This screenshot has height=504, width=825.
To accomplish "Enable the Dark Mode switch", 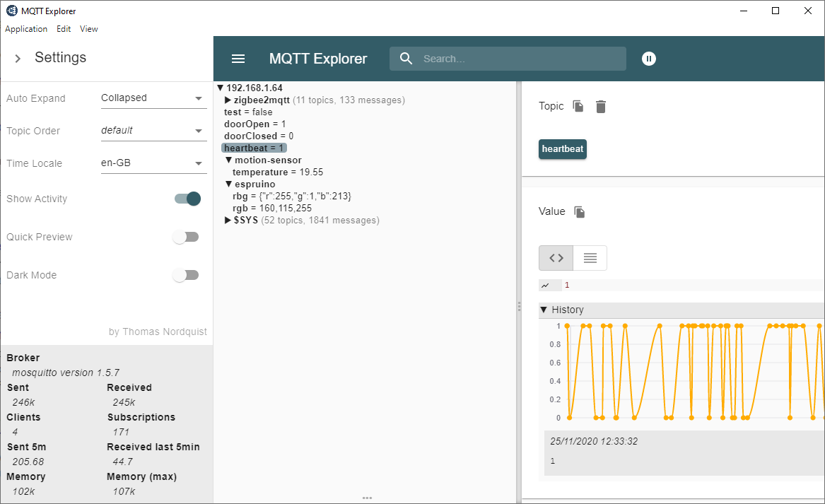I will tap(186, 275).
